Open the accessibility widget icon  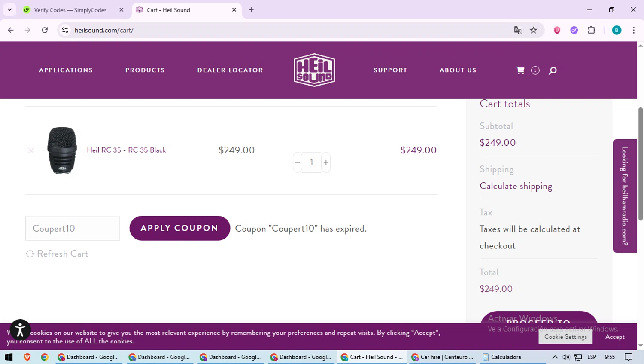click(20, 330)
